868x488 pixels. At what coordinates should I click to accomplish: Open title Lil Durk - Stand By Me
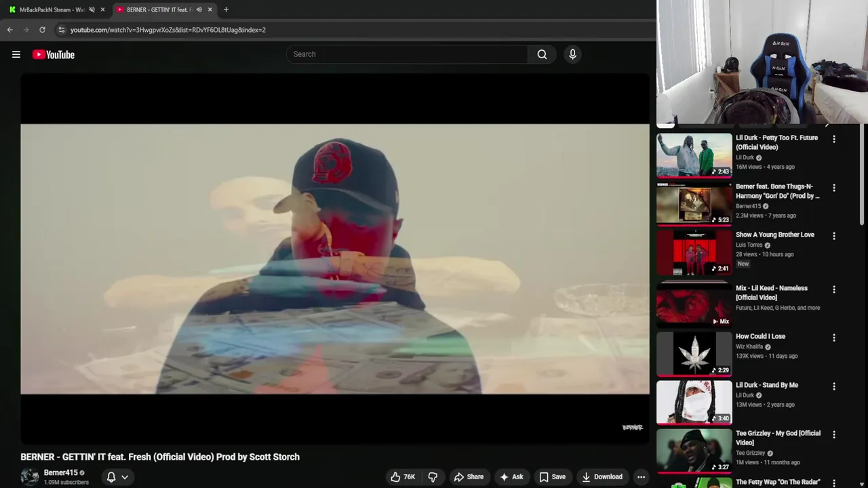[x=767, y=385]
